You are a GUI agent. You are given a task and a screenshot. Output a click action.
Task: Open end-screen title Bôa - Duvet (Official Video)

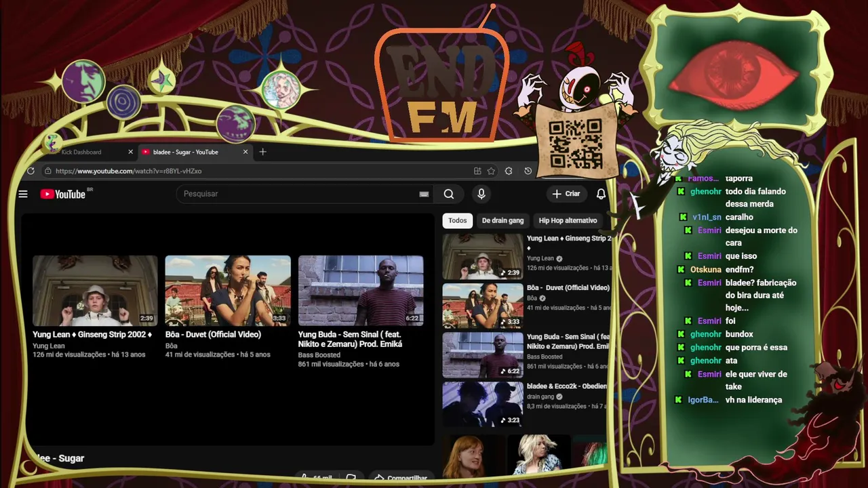click(x=213, y=334)
